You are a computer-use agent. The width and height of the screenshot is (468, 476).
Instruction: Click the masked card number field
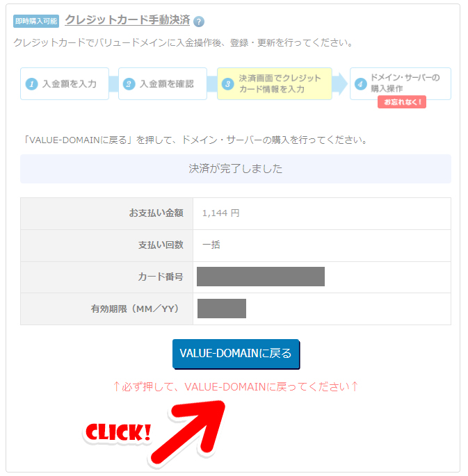click(x=261, y=277)
